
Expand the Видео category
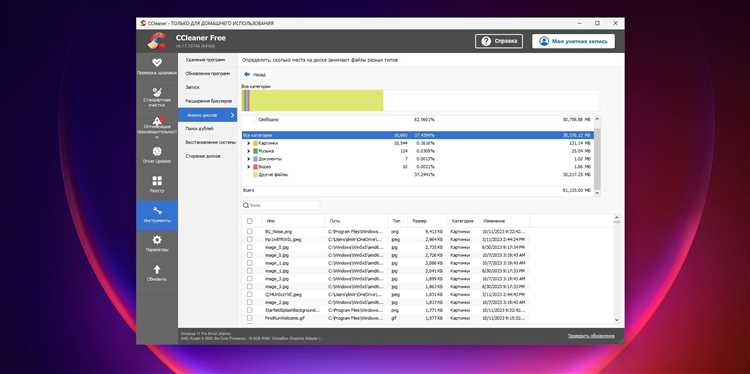coord(248,167)
